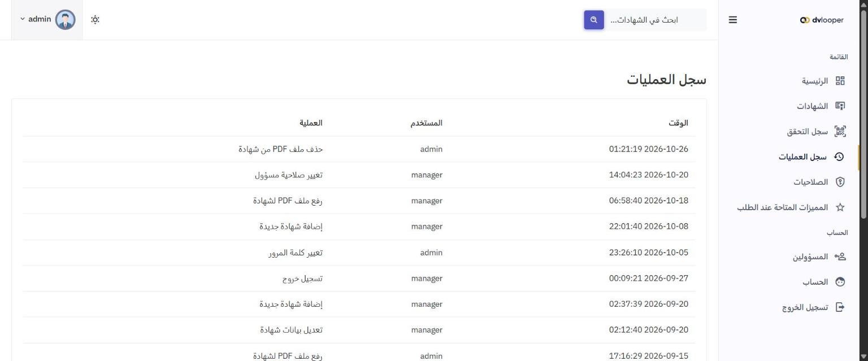Click the operation تسجيل خروج
The image size is (868, 361).
point(302,279)
